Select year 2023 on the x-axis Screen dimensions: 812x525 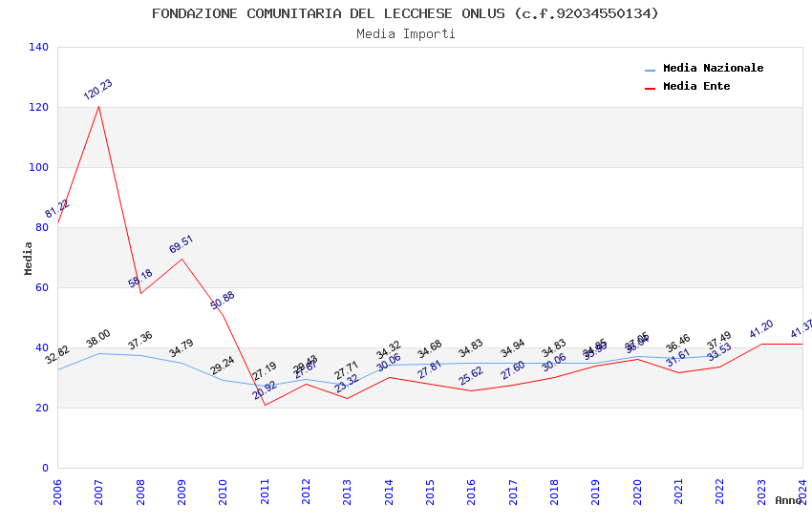pos(761,492)
